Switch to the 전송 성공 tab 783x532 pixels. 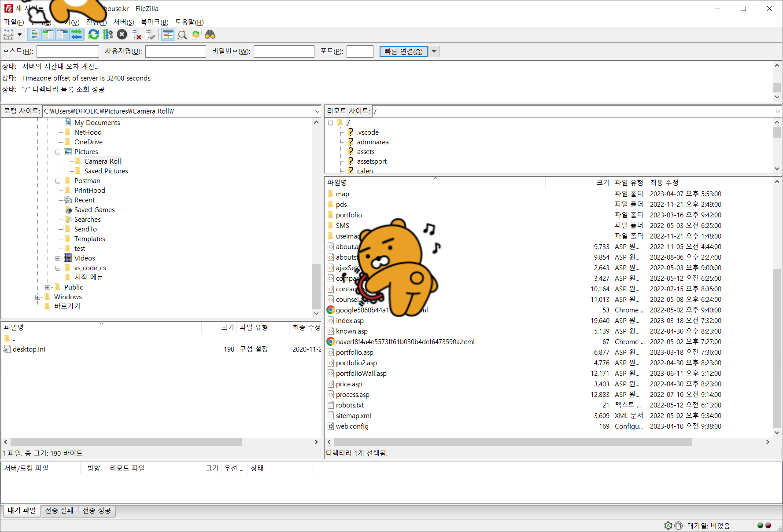pos(97,510)
